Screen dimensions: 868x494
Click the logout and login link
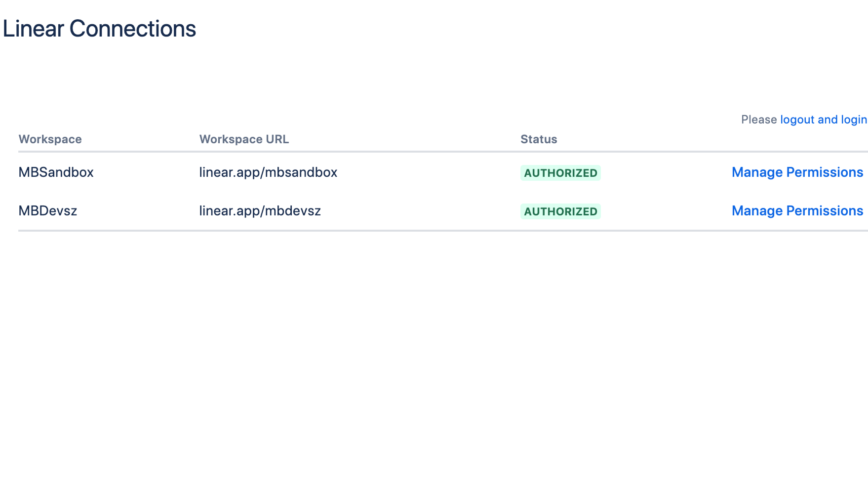pos(823,120)
